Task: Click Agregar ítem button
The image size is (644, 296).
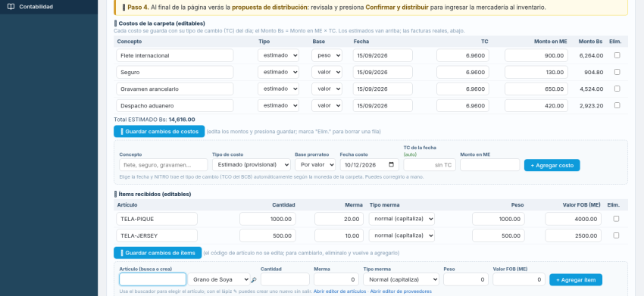Action: (x=576, y=279)
